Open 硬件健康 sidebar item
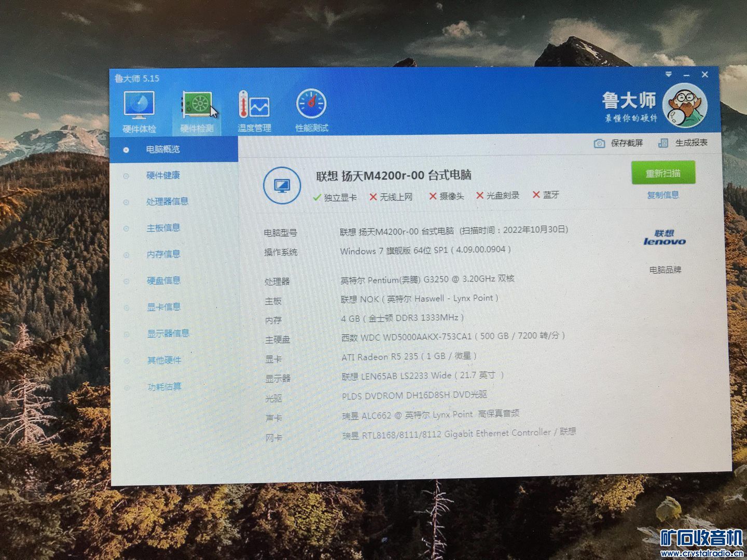Image resolution: width=747 pixels, height=560 pixels. pyautogui.click(x=163, y=175)
